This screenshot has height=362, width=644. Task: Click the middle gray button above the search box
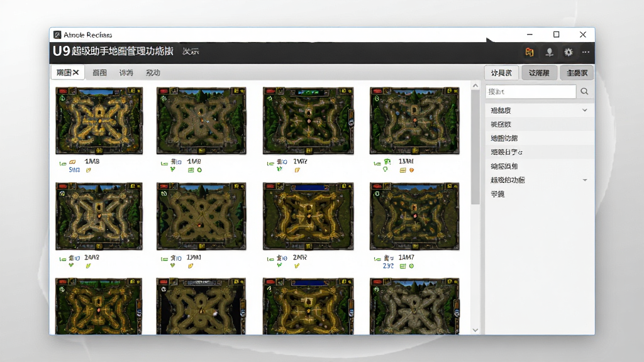pos(539,73)
